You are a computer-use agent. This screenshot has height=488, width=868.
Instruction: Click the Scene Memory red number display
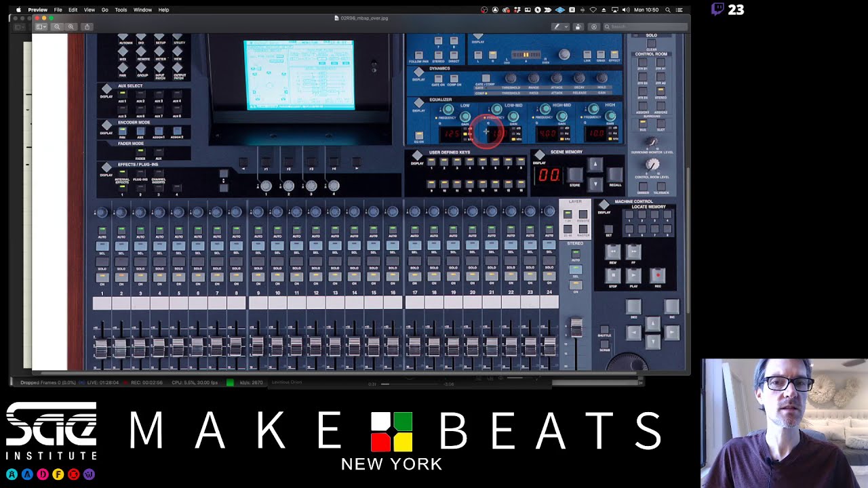click(x=549, y=176)
